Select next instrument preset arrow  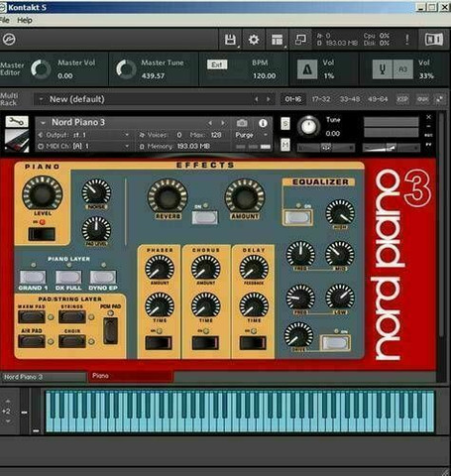223,123
